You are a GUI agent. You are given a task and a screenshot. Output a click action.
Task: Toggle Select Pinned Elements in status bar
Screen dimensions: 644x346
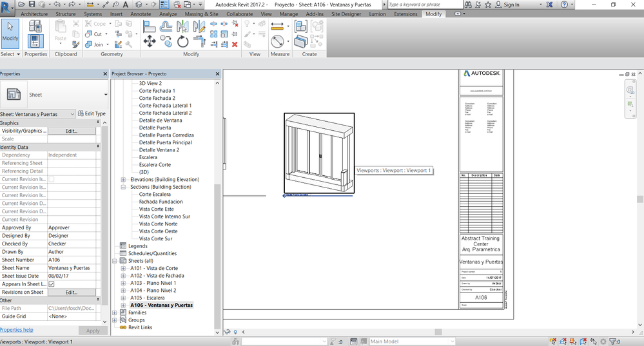coord(573,341)
